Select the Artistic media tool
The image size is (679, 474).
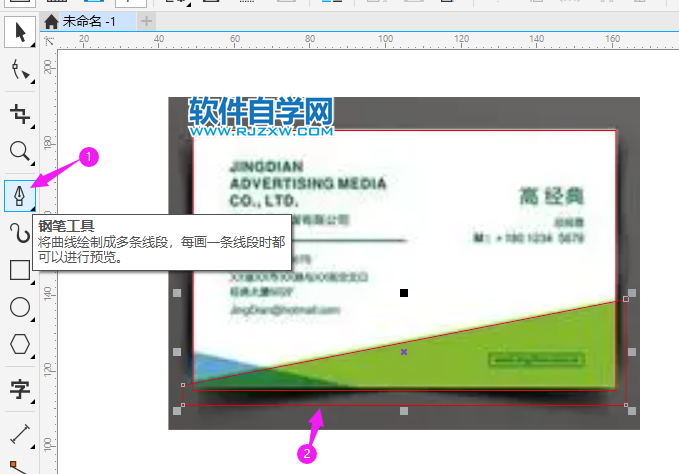19,233
